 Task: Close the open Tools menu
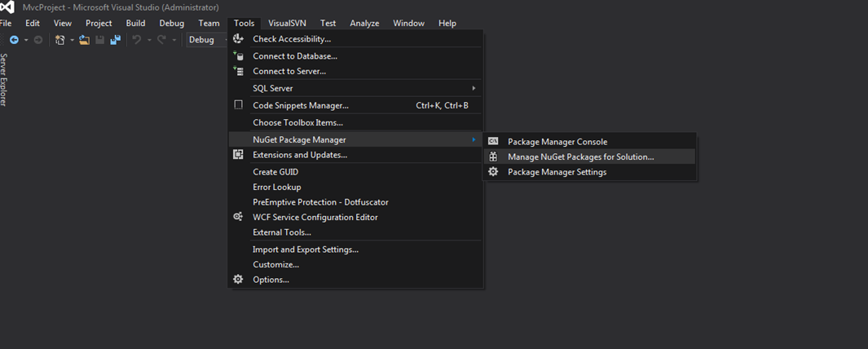click(245, 24)
